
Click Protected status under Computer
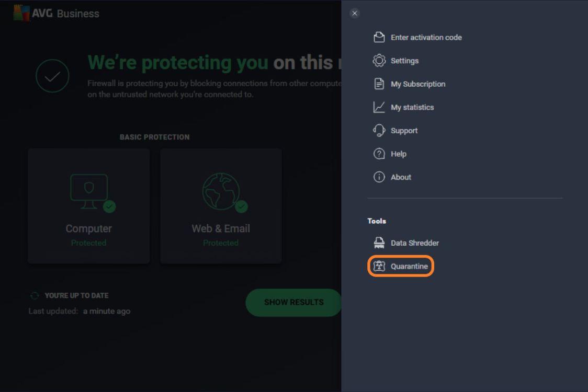pos(88,243)
